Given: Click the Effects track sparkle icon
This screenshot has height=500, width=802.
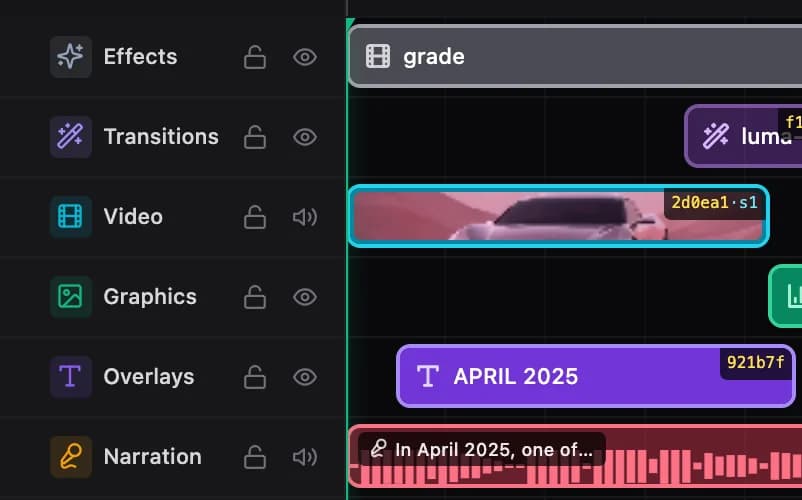Looking at the screenshot, I should tap(71, 57).
